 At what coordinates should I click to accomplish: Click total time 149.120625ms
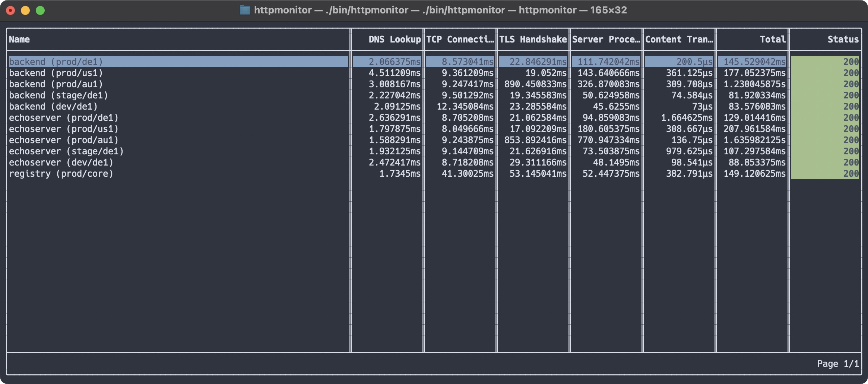(x=754, y=173)
